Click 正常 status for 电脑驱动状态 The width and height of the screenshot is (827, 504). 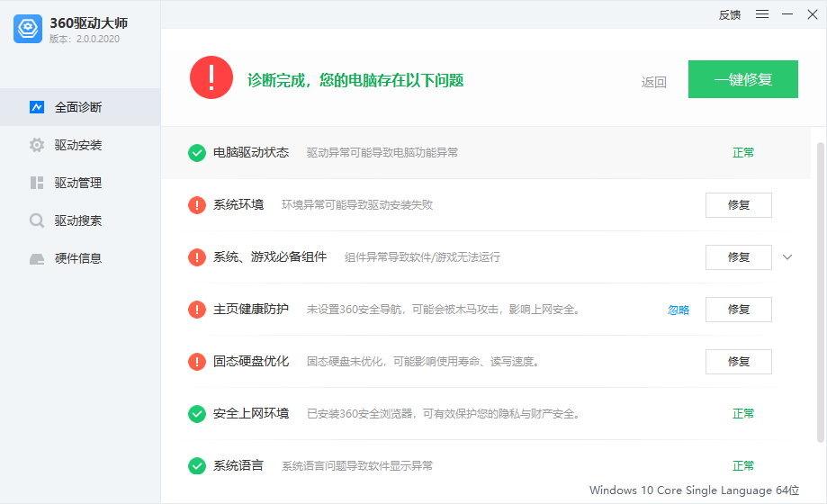(743, 152)
